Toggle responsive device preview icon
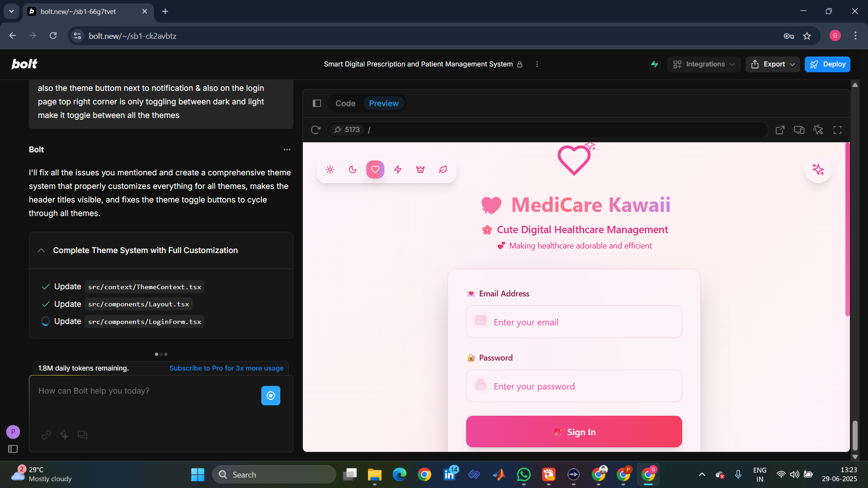Image resolution: width=868 pixels, height=488 pixels. (799, 130)
